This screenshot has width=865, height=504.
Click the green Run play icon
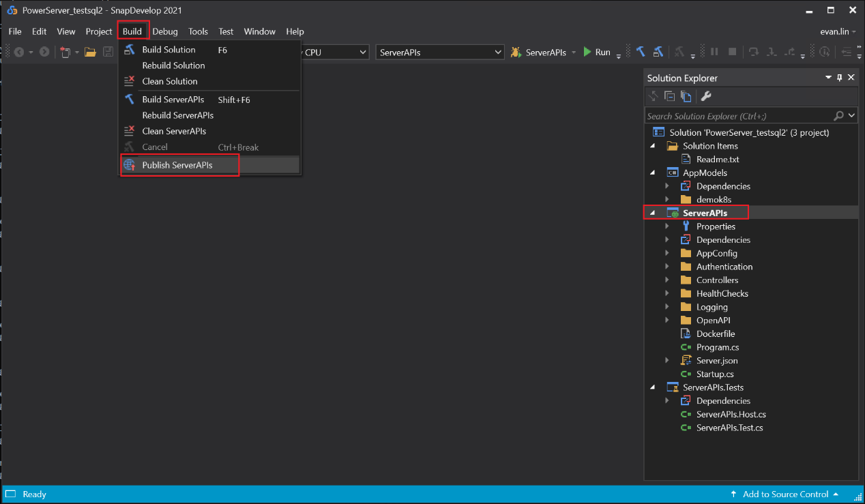tap(587, 52)
